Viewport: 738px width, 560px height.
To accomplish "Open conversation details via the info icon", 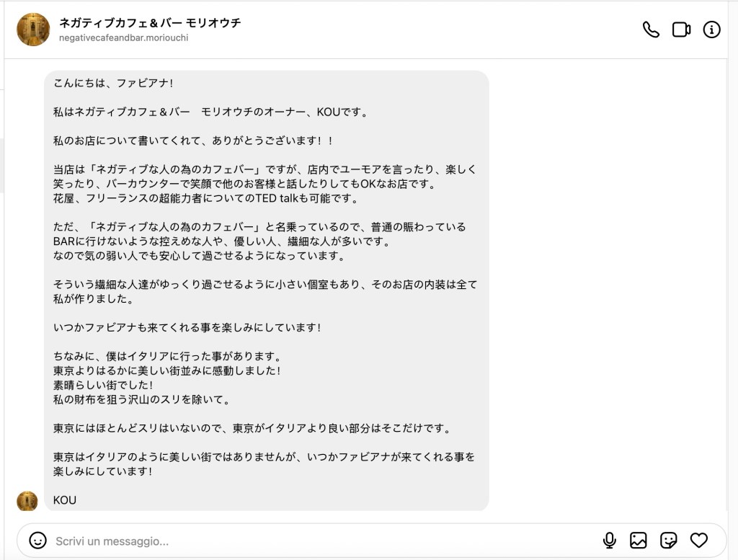I will click(x=711, y=30).
